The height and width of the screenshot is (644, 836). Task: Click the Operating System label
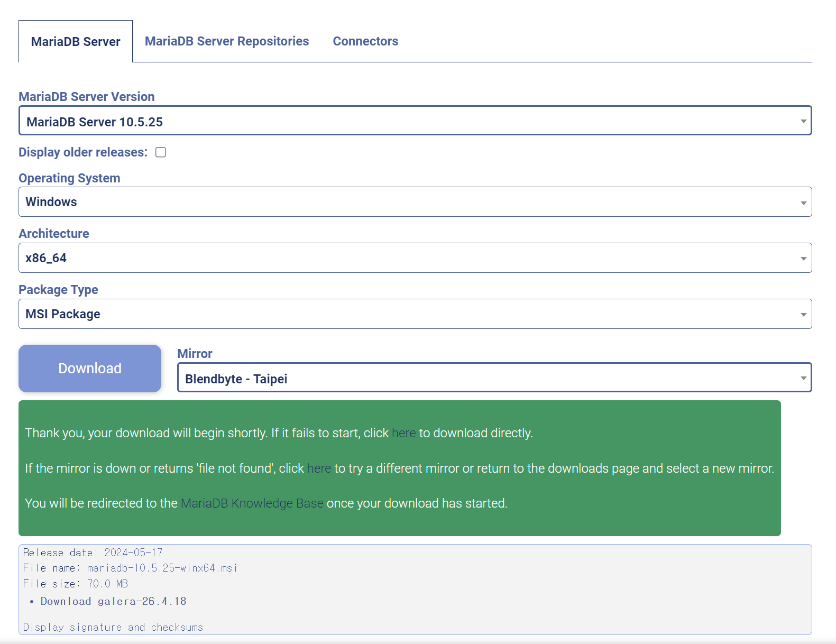[x=69, y=178]
